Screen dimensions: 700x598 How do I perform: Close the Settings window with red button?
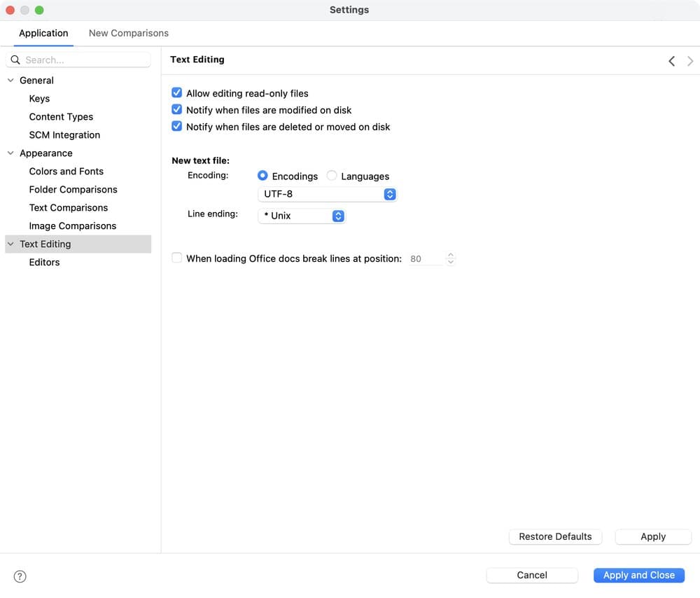tap(10, 10)
